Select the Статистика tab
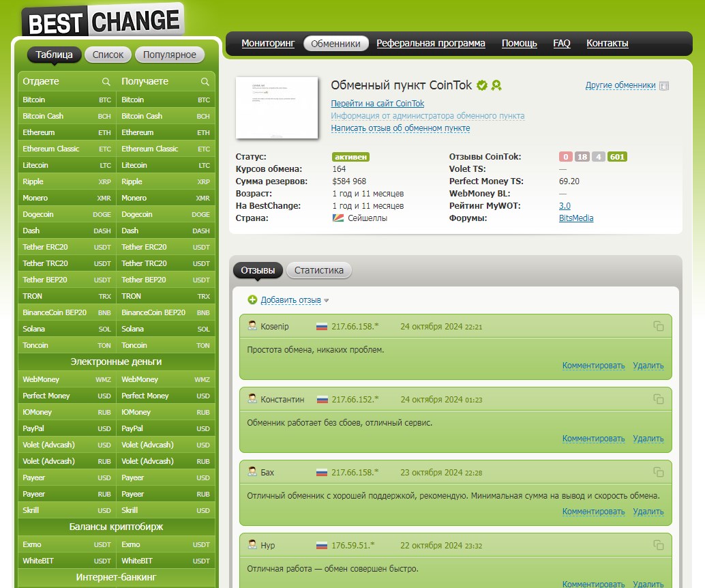 [x=319, y=270]
